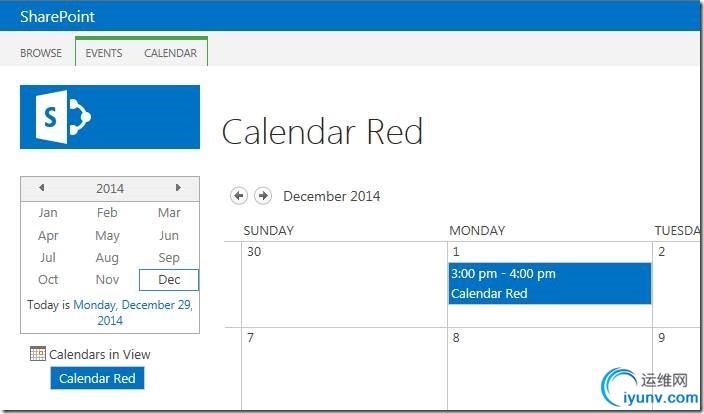
Task: Go to next month arrow beside December 2014
Action: pyautogui.click(x=262, y=196)
